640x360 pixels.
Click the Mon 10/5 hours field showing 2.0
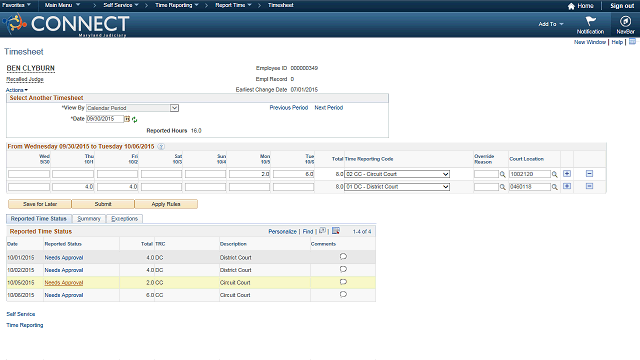(x=249, y=174)
